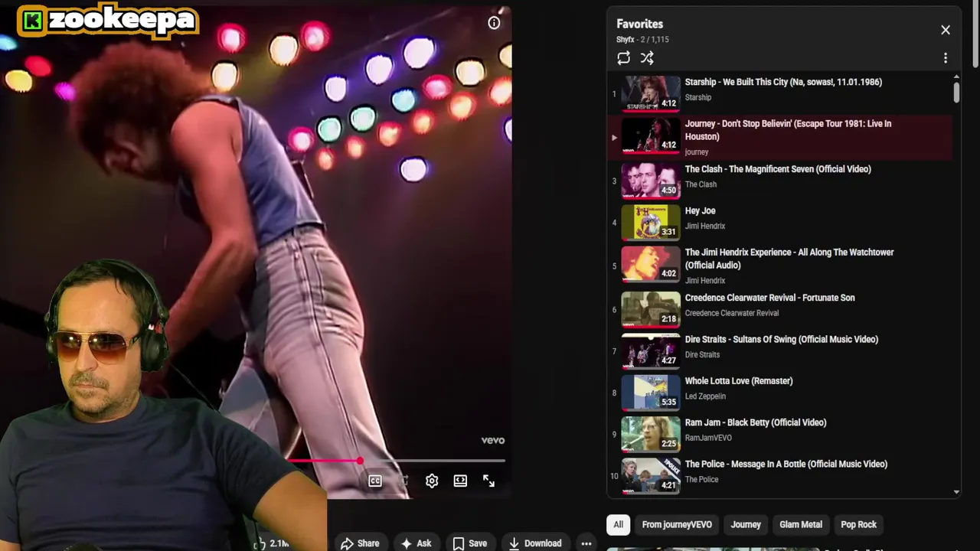Click channel name 'Dire Straits'

click(x=702, y=355)
